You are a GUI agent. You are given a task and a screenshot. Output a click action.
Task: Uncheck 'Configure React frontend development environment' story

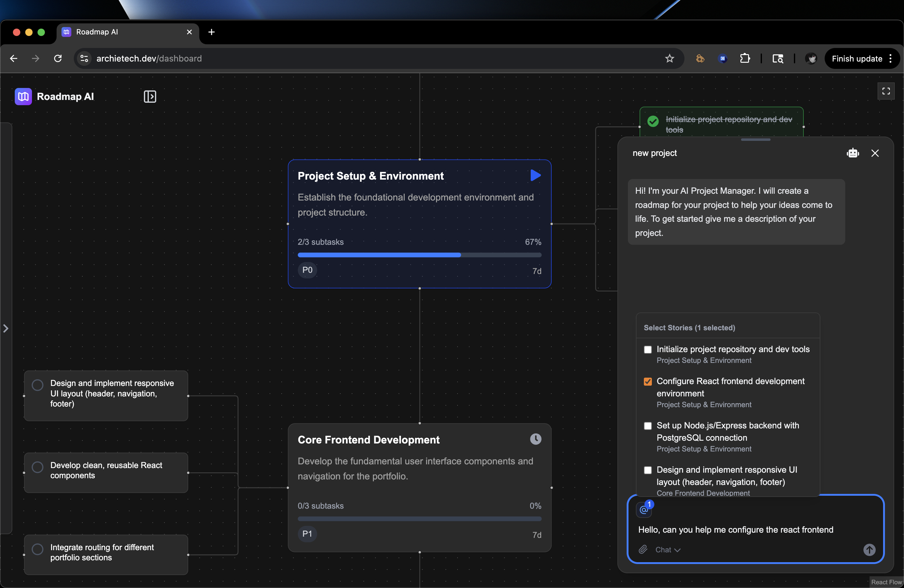click(x=648, y=381)
